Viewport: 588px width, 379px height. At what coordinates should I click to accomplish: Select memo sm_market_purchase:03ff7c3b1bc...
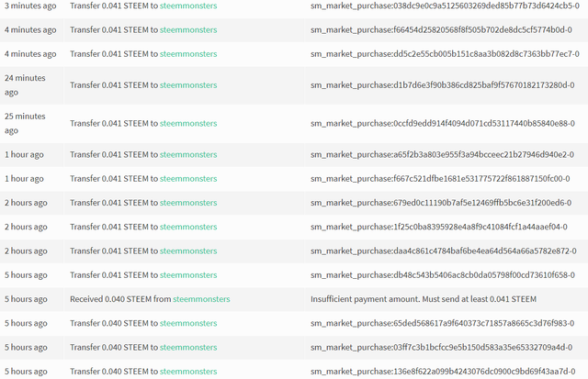[441, 347]
